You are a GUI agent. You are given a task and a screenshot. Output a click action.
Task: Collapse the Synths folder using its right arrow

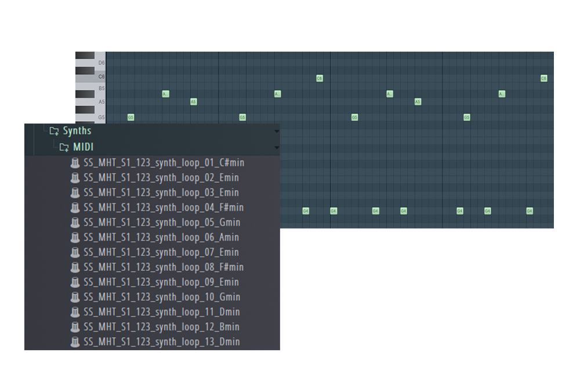(276, 132)
